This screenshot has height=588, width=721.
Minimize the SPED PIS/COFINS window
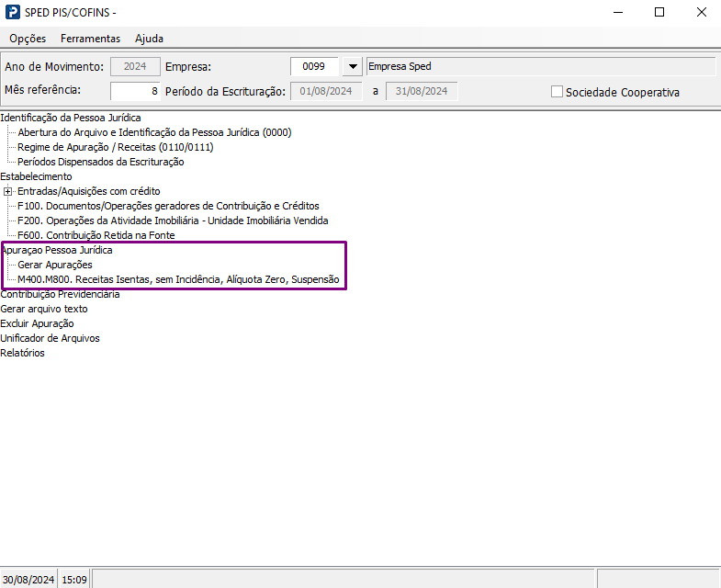click(618, 13)
